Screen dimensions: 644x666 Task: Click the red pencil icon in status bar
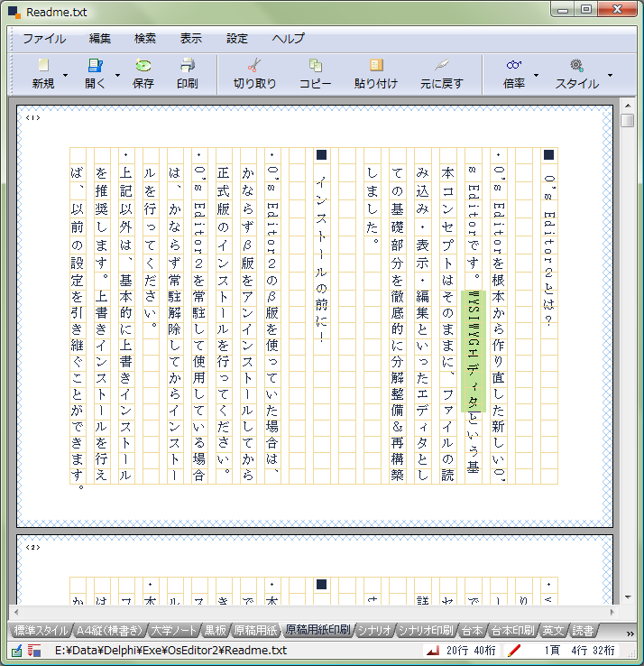tap(514, 651)
